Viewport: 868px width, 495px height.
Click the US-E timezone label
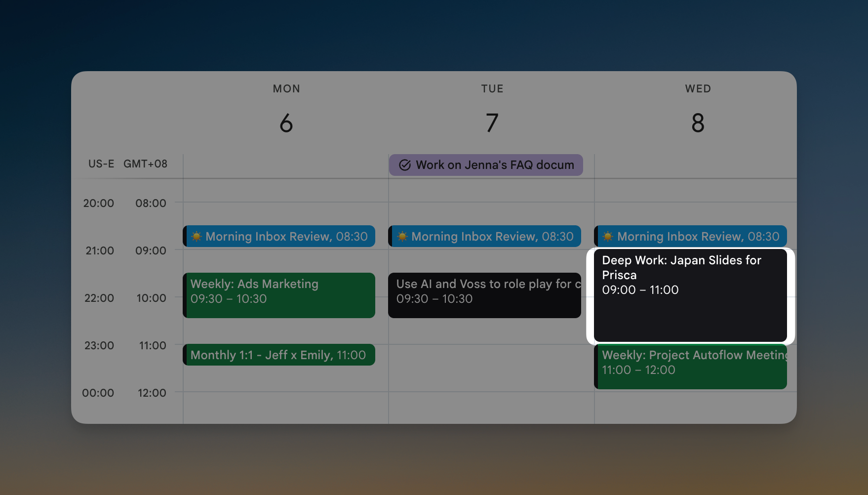[x=101, y=164]
